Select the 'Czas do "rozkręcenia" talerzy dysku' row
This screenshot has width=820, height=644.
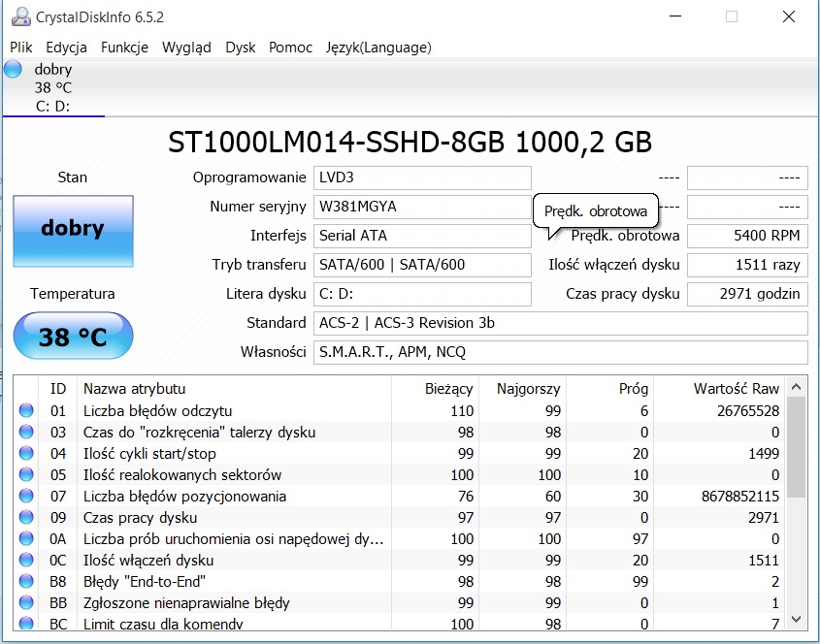(x=399, y=433)
